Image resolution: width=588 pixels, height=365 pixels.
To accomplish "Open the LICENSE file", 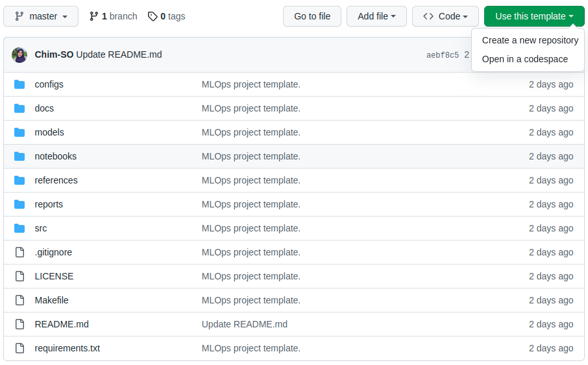I will pyautogui.click(x=54, y=276).
